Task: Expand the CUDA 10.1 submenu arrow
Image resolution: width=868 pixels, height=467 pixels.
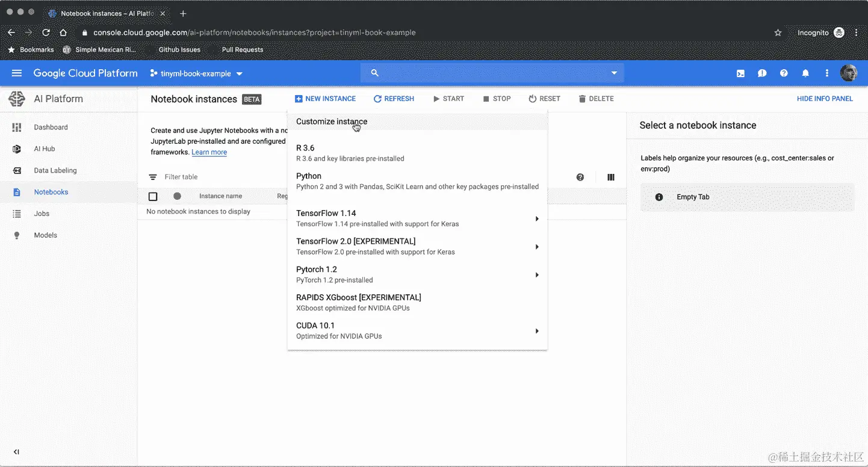Action: click(537, 331)
